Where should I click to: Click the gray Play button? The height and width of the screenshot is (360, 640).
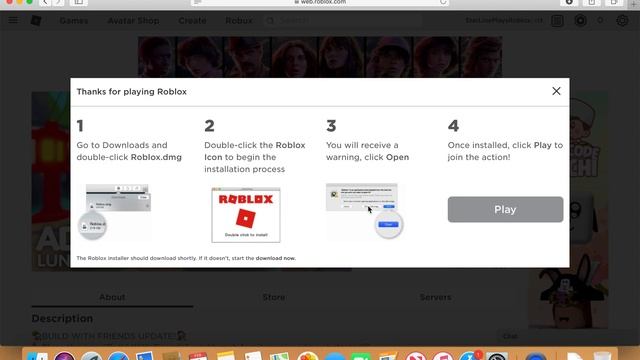coord(505,209)
